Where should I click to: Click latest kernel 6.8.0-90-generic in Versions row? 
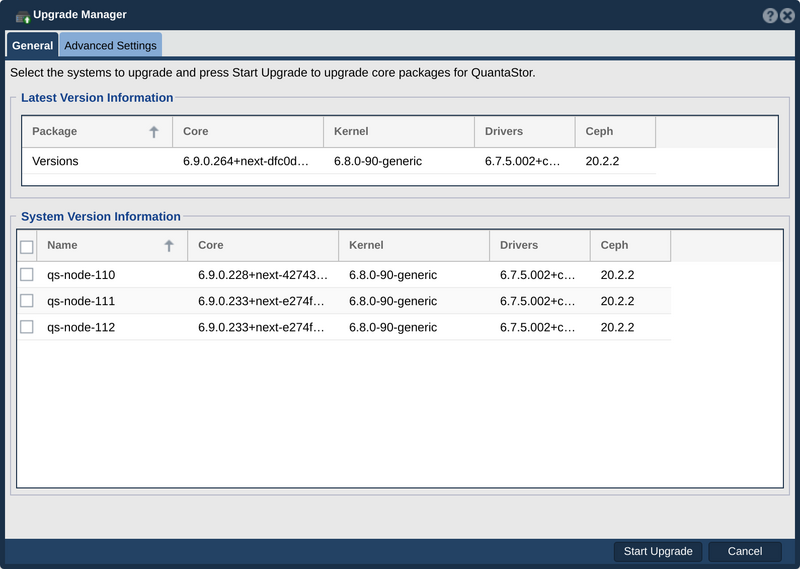[x=378, y=161]
